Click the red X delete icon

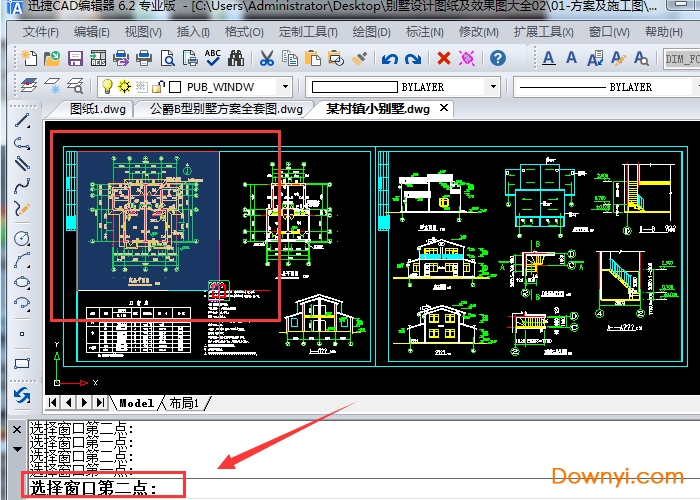(x=444, y=58)
